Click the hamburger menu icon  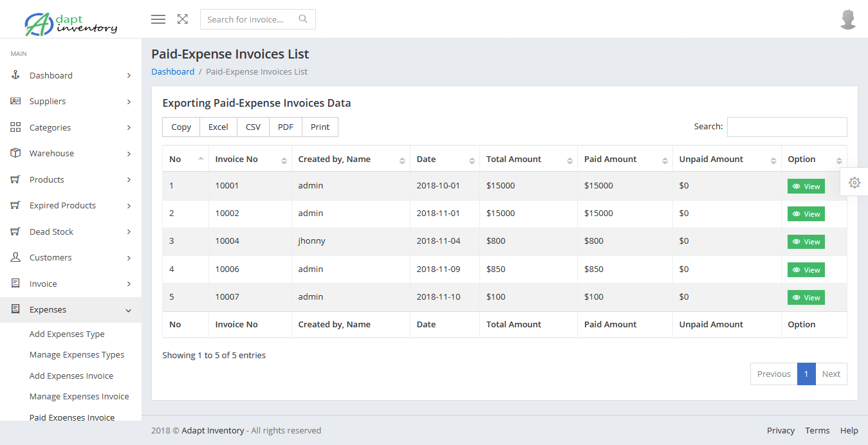click(x=158, y=19)
